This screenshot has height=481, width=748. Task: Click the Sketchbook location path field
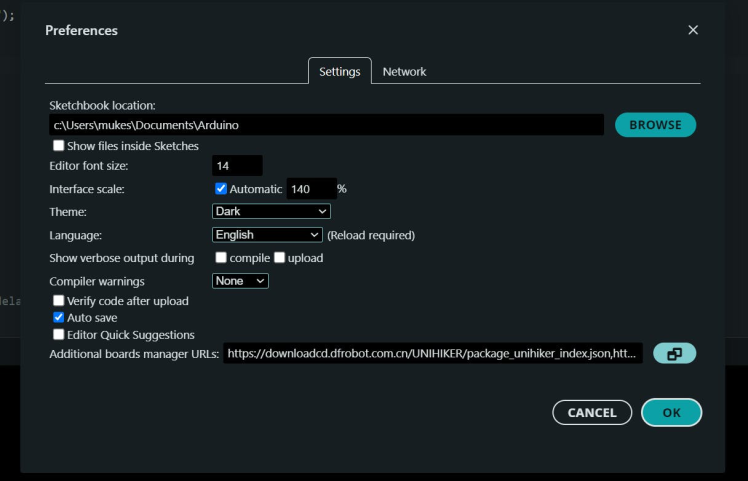[326, 125]
